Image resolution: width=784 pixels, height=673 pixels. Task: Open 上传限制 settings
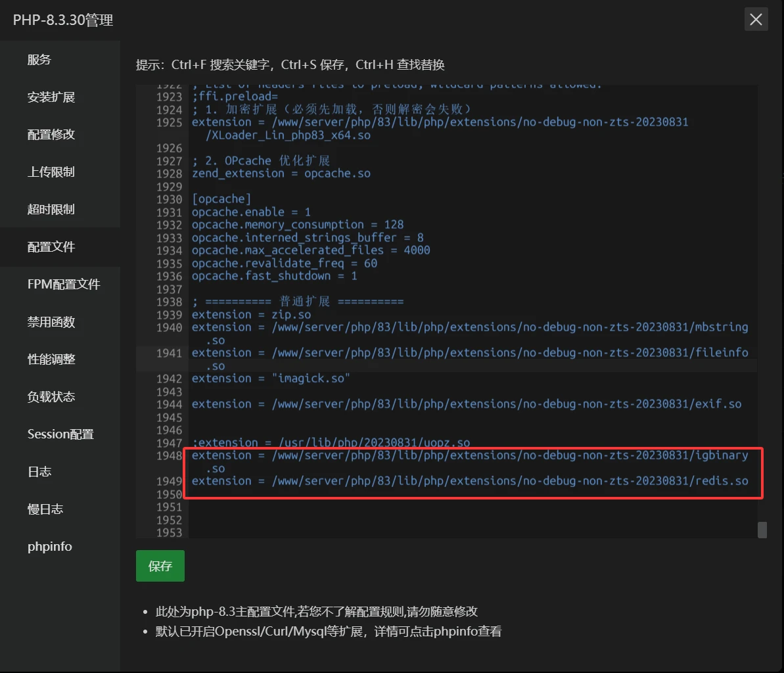tap(51, 172)
